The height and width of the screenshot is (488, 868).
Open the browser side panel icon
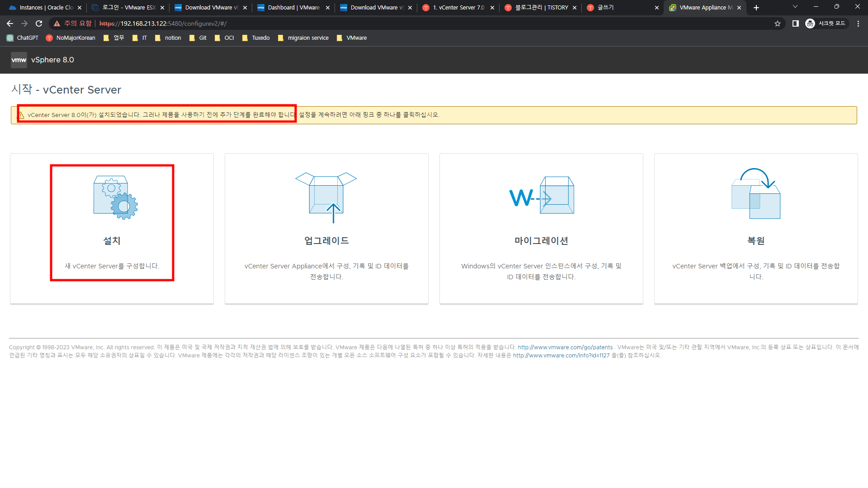796,23
